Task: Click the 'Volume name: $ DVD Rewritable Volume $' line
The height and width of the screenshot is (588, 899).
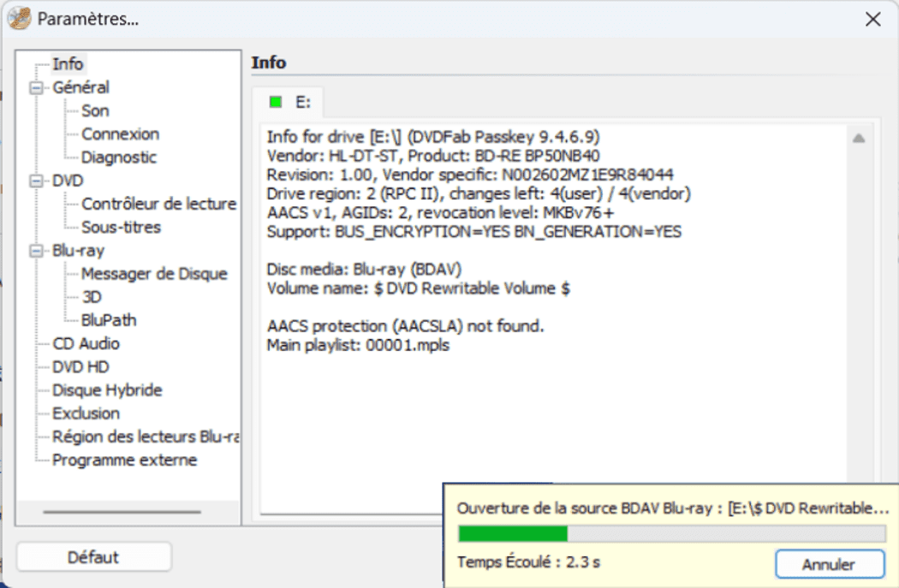Action: [419, 288]
